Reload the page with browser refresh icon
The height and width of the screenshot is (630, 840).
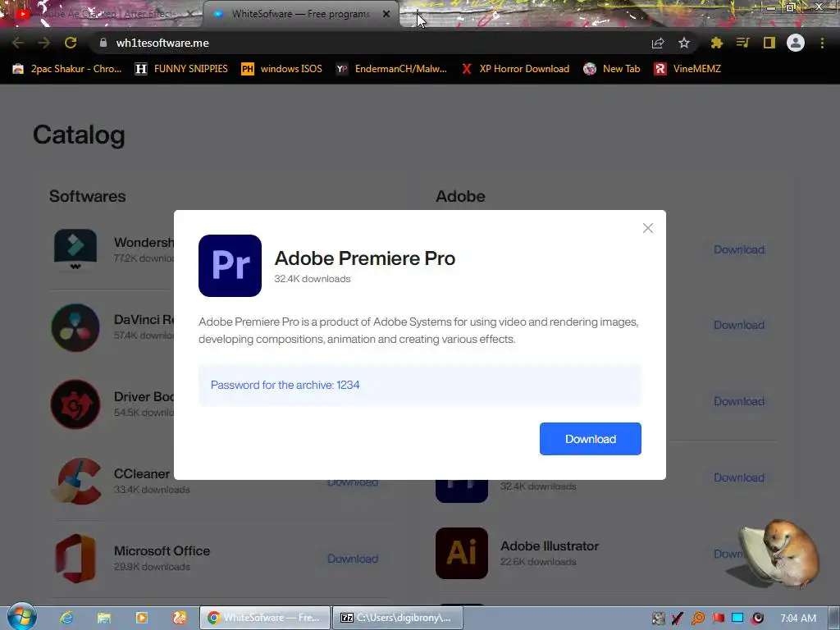click(71, 43)
